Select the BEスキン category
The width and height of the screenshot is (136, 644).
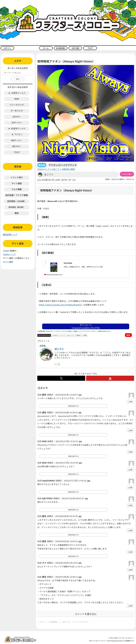[17, 146]
